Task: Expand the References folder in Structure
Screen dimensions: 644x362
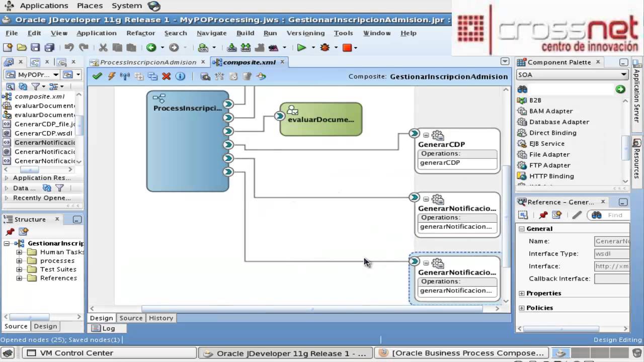Action: [19, 278]
